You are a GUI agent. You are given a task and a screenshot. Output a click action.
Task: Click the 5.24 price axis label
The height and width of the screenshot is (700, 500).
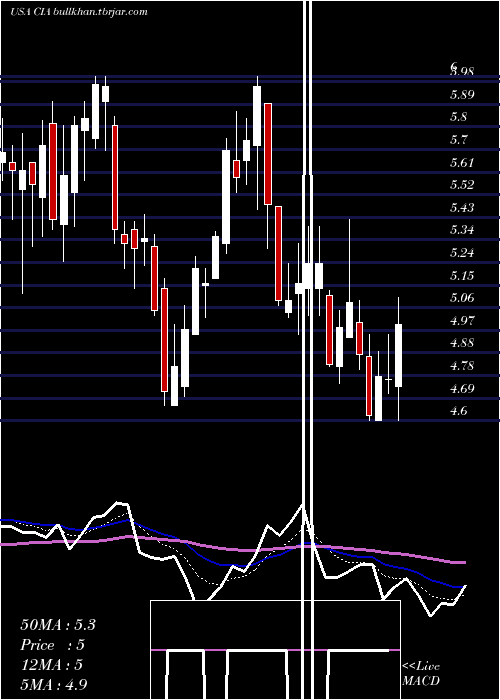[462, 253]
